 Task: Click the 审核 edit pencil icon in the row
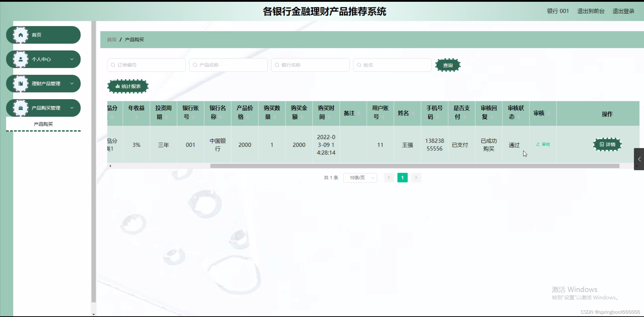pos(538,145)
